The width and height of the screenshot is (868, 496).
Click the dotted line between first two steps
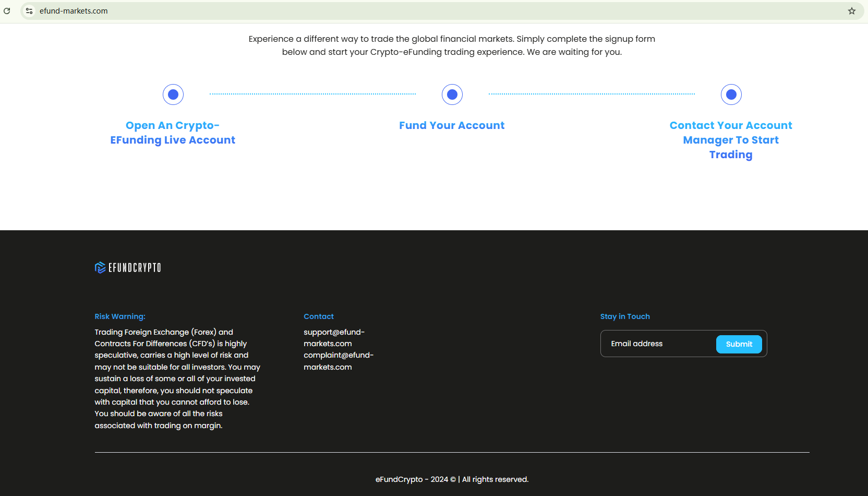(312, 94)
